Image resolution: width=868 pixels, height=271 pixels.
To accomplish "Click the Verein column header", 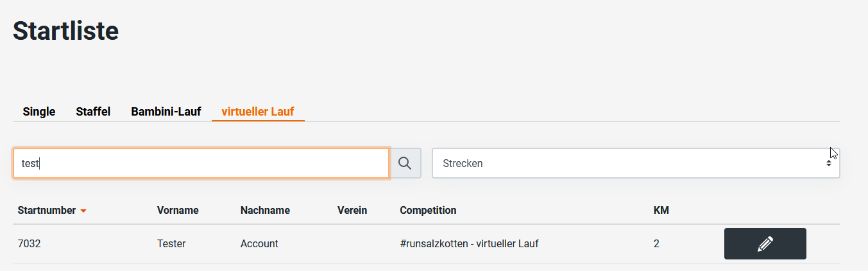I will pos(352,210).
